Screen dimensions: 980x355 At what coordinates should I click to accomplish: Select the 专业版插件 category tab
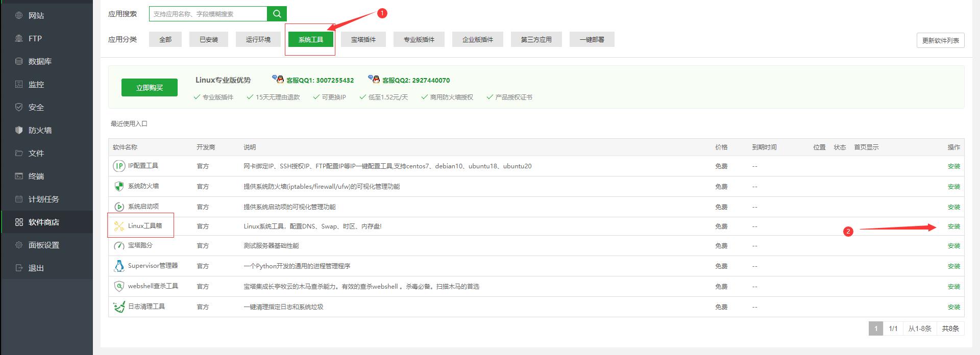[419, 39]
